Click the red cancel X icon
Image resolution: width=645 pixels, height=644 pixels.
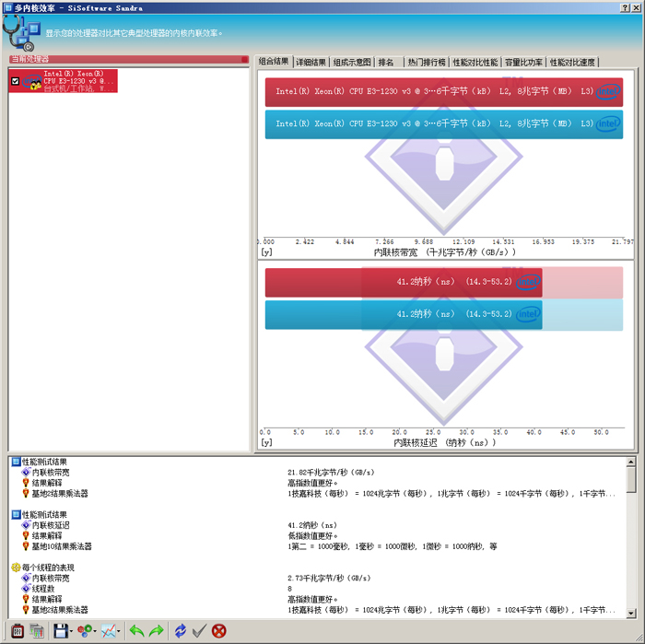click(x=219, y=631)
